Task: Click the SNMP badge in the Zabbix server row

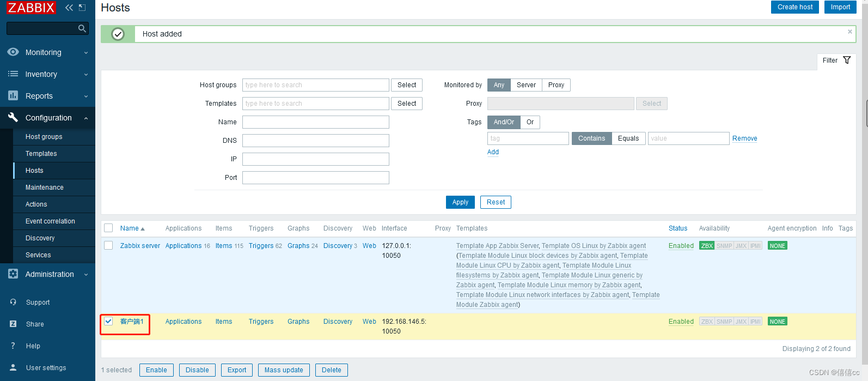Action: pyautogui.click(x=724, y=246)
